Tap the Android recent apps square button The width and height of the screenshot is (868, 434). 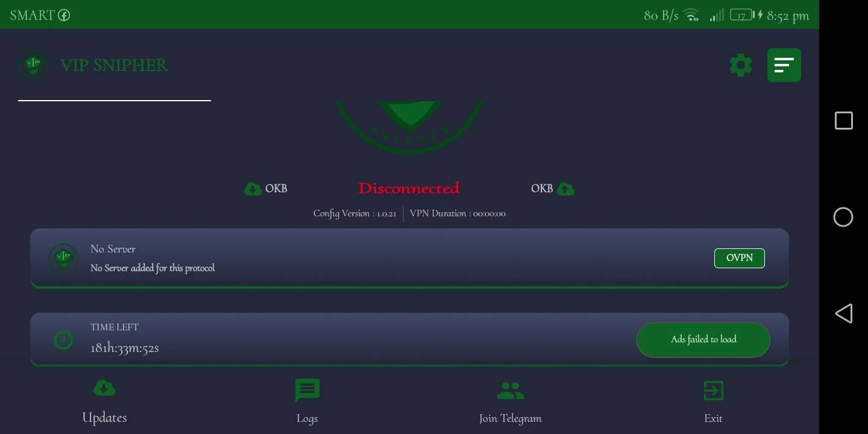pyautogui.click(x=844, y=121)
